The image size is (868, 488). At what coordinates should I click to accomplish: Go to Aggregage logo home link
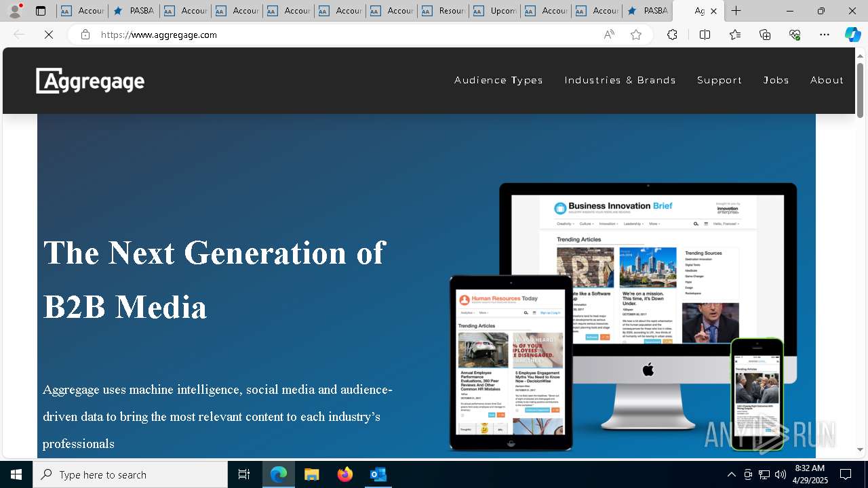point(90,81)
